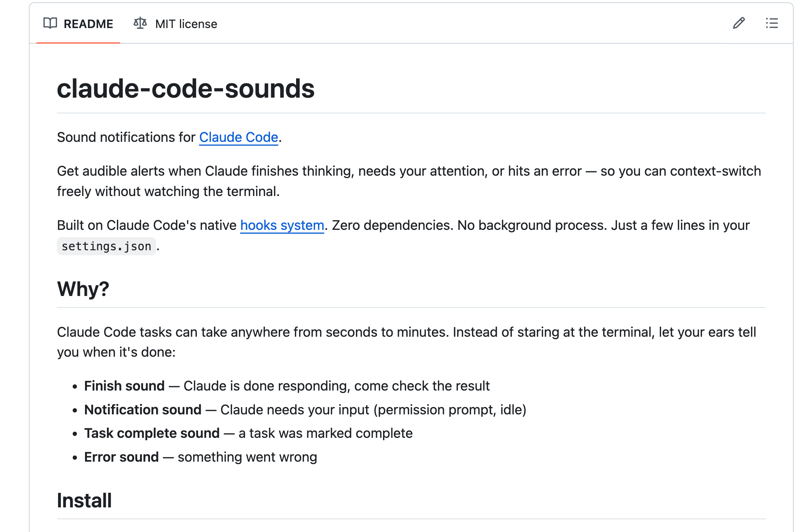Click the book icon beside README
Screen dimensions: 796x532
tap(50, 23)
